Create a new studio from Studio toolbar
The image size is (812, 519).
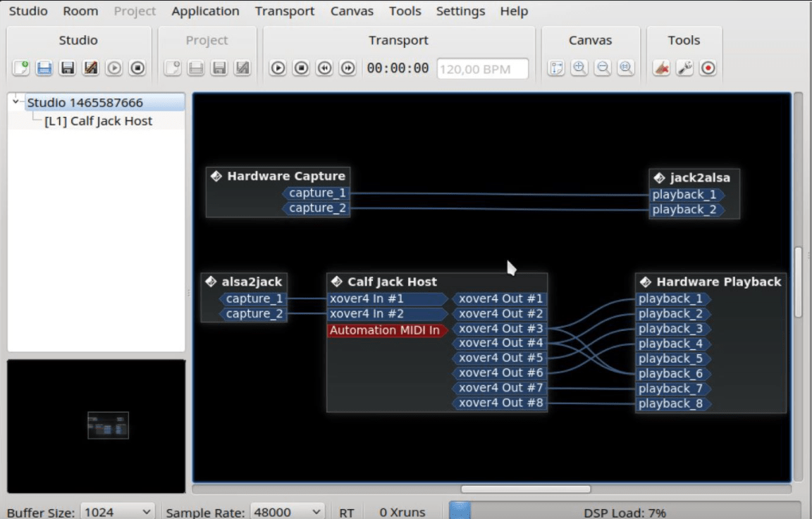coord(21,68)
